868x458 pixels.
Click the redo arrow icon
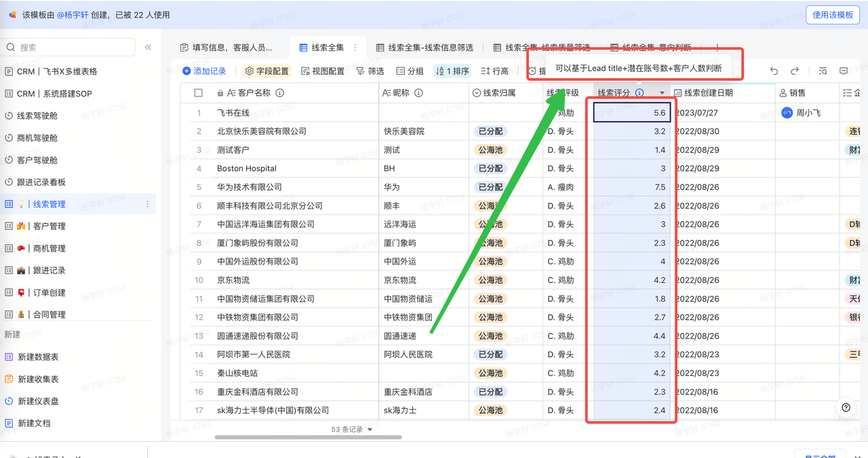click(x=795, y=71)
